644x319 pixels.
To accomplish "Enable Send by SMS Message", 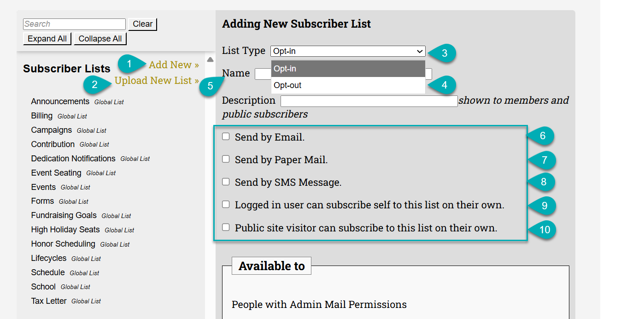I will pyautogui.click(x=226, y=182).
